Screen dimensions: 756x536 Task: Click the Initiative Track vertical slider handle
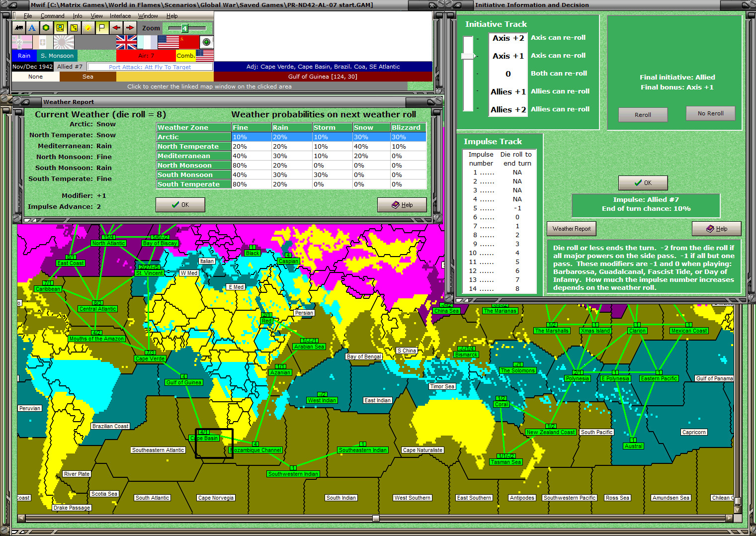pyautogui.click(x=468, y=56)
